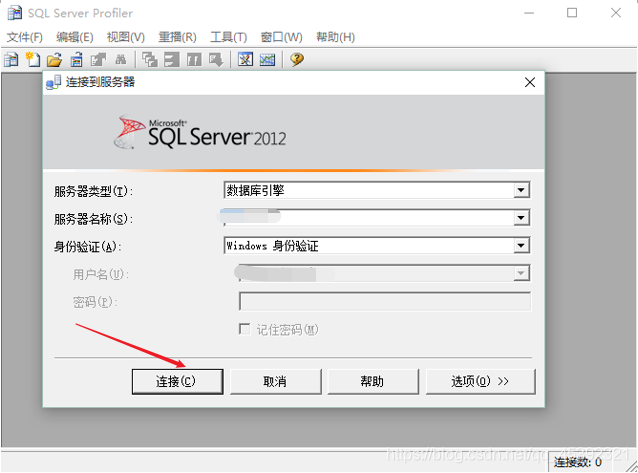Expand the 用户名 dropdown arrow
Image resolution: width=638 pixels, height=473 pixels.
point(521,273)
